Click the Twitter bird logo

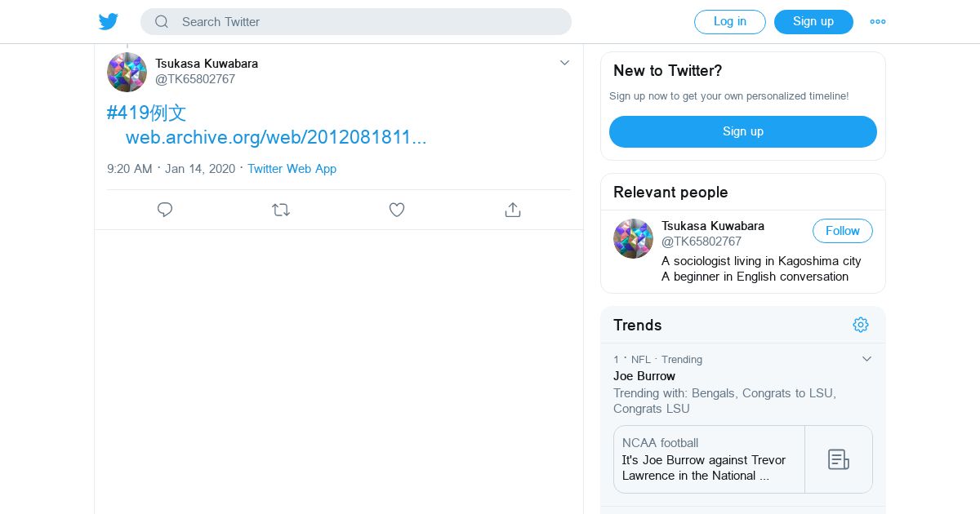click(109, 22)
